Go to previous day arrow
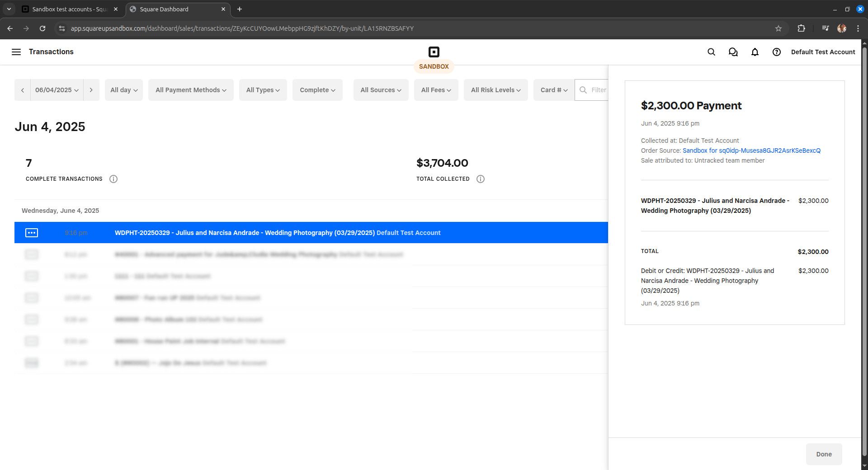Image resolution: width=868 pixels, height=470 pixels. (x=23, y=90)
